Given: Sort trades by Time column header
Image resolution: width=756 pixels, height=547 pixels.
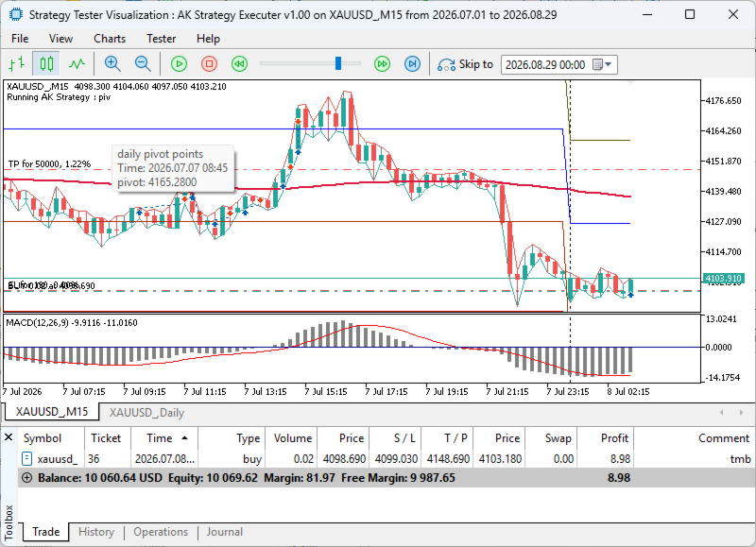Looking at the screenshot, I should (163, 438).
